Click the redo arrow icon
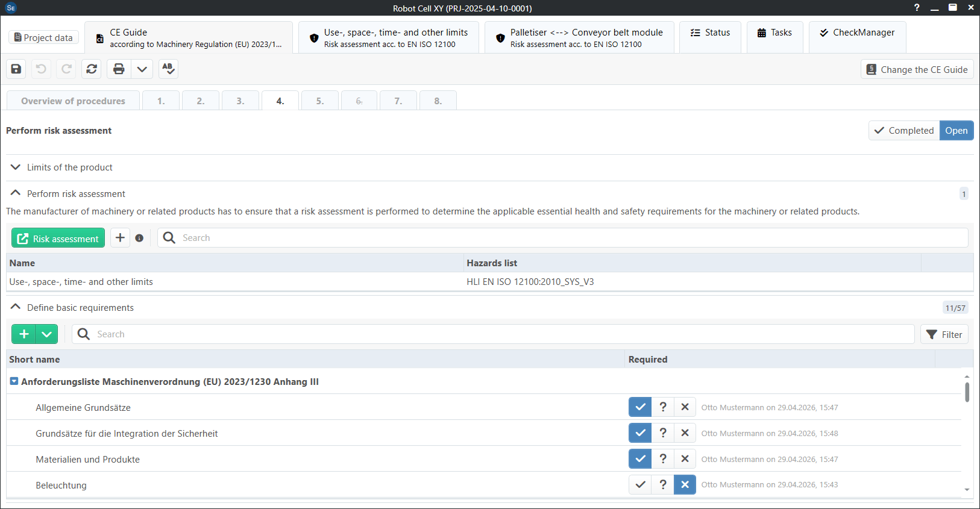 tap(66, 69)
